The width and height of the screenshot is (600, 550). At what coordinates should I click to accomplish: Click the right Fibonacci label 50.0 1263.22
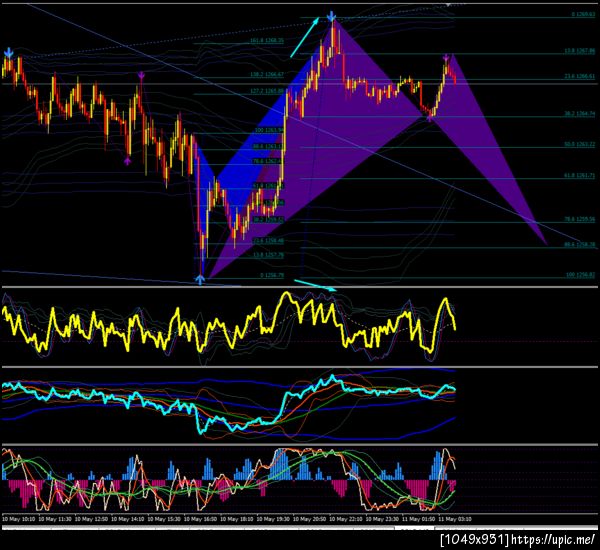[580, 144]
